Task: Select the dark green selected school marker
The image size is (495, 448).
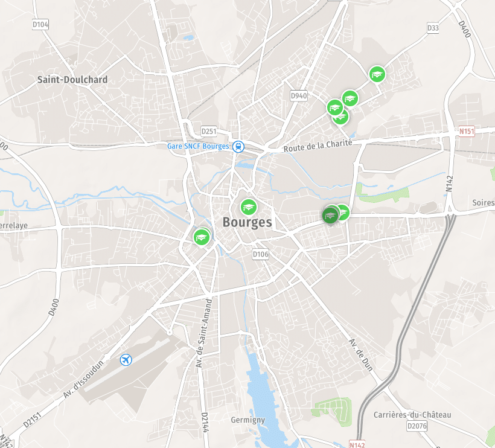Action: coord(330,216)
